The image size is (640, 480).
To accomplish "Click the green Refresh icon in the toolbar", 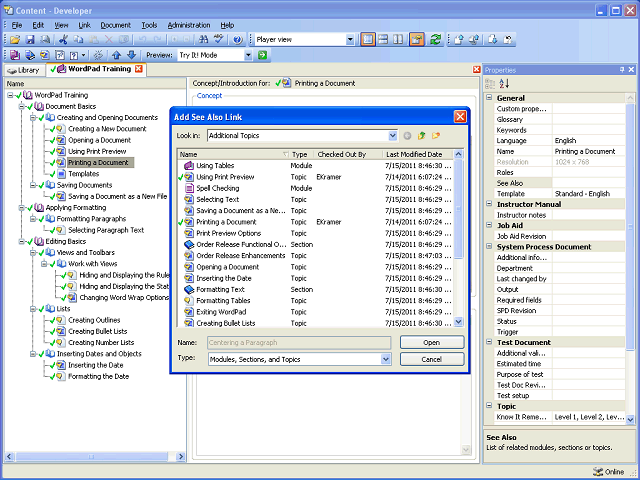I will (436, 39).
